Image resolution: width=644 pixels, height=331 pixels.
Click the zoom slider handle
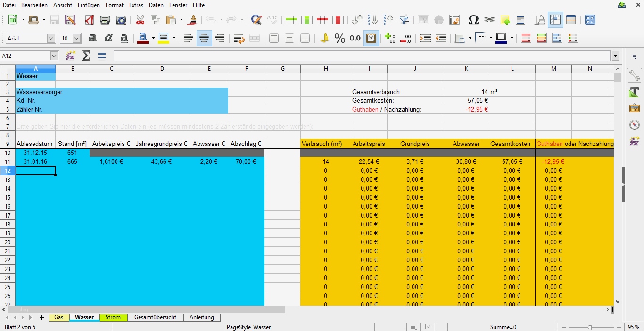tap(589, 327)
